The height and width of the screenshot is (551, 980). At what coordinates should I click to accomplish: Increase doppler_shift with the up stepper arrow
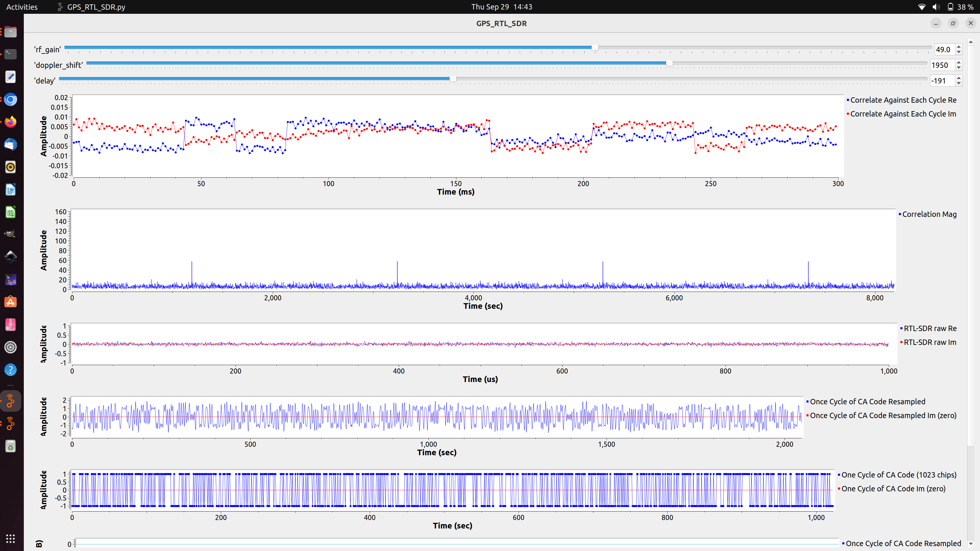(x=959, y=62)
